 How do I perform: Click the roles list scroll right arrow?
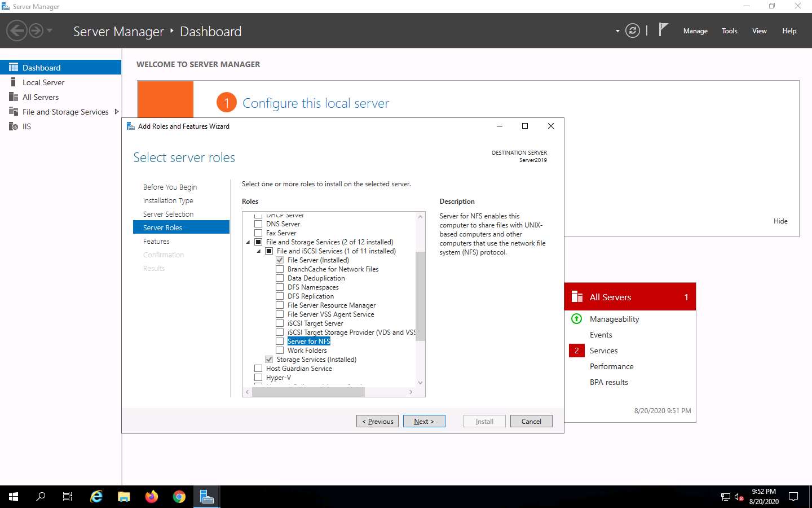[411, 392]
